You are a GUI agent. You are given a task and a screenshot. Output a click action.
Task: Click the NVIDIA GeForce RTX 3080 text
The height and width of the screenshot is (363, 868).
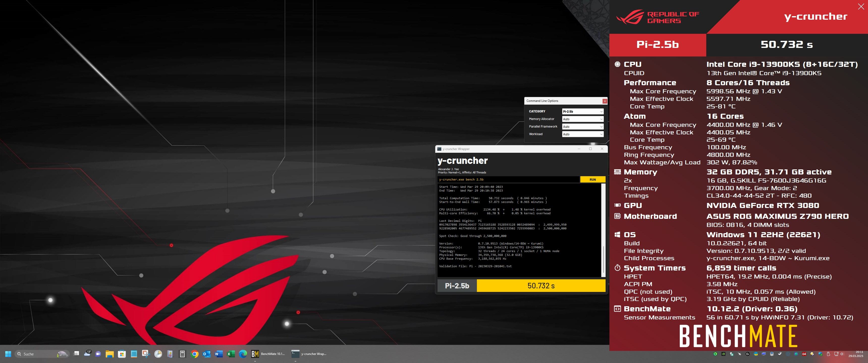tap(763, 205)
